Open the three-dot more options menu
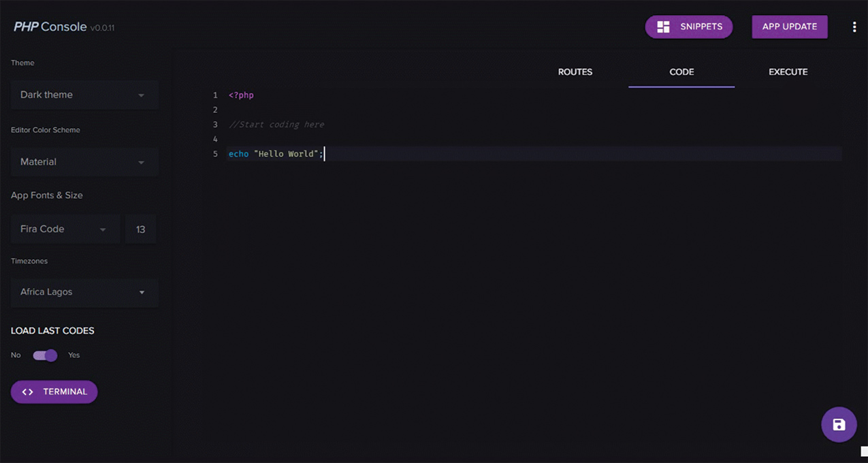Screen dimensions: 868x463 (x=854, y=27)
